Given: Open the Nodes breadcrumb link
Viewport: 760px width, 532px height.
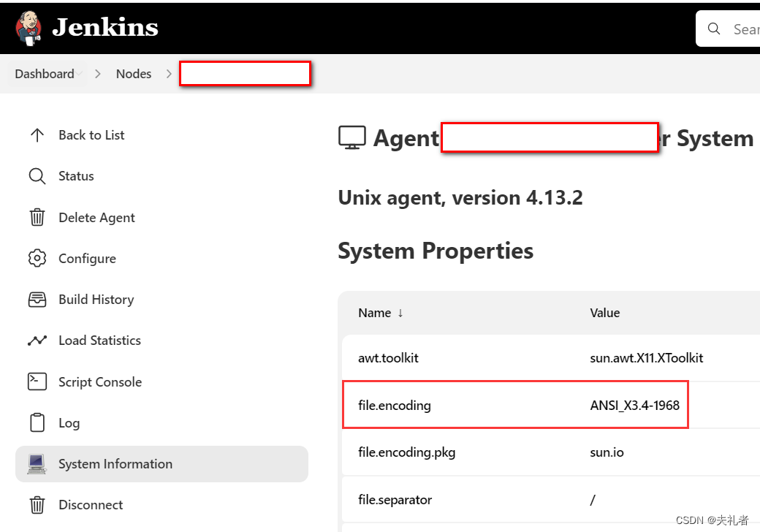Looking at the screenshot, I should (x=134, y=74).
